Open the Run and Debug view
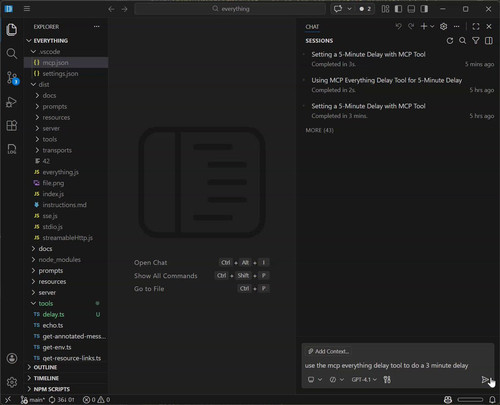 [x=12, y=102]
